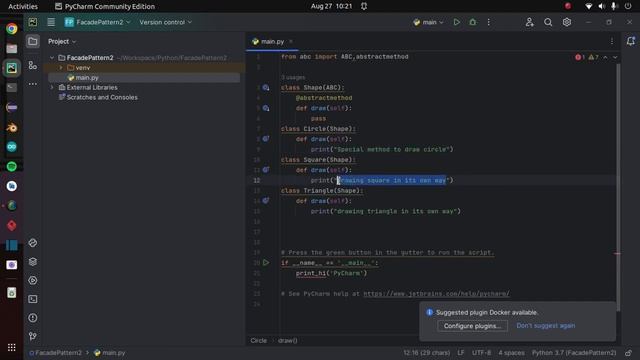Image resolution: width=640 pixels, height=360 pixels.
Task: Open Search Everywhere magnifier
Action: pyautogui.click(x=548, y=22)
